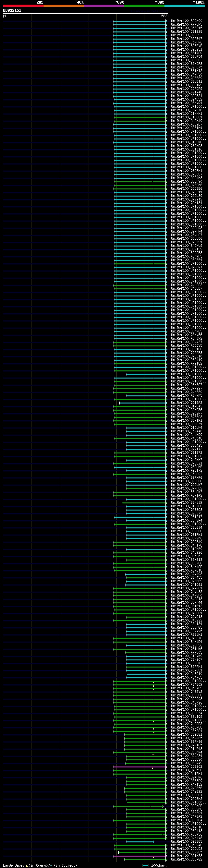The height and width of the screenshot is (868, 208).
Task: Select hit label UniRef100_Q388H8
Action: pyautogui.click(x=187, y=695)
